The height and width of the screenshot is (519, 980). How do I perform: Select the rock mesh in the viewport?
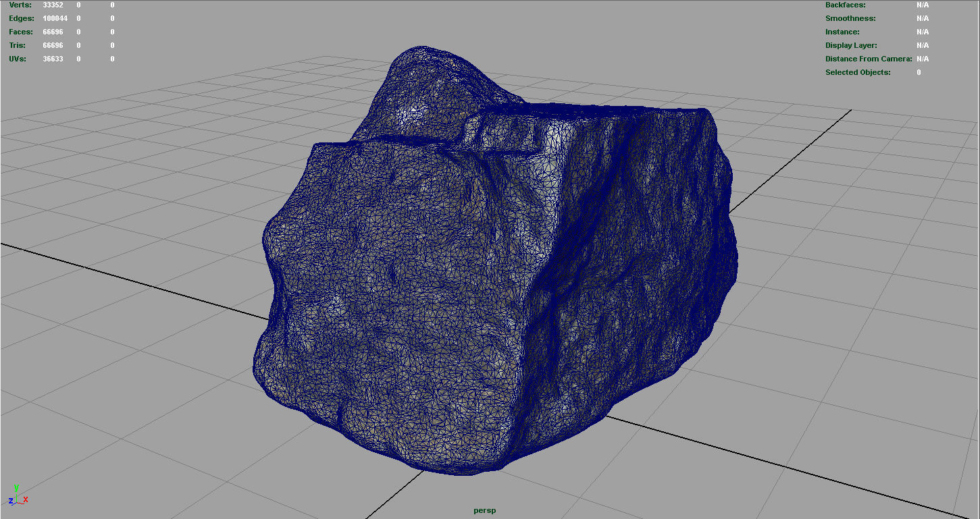[x=496, y=260]
